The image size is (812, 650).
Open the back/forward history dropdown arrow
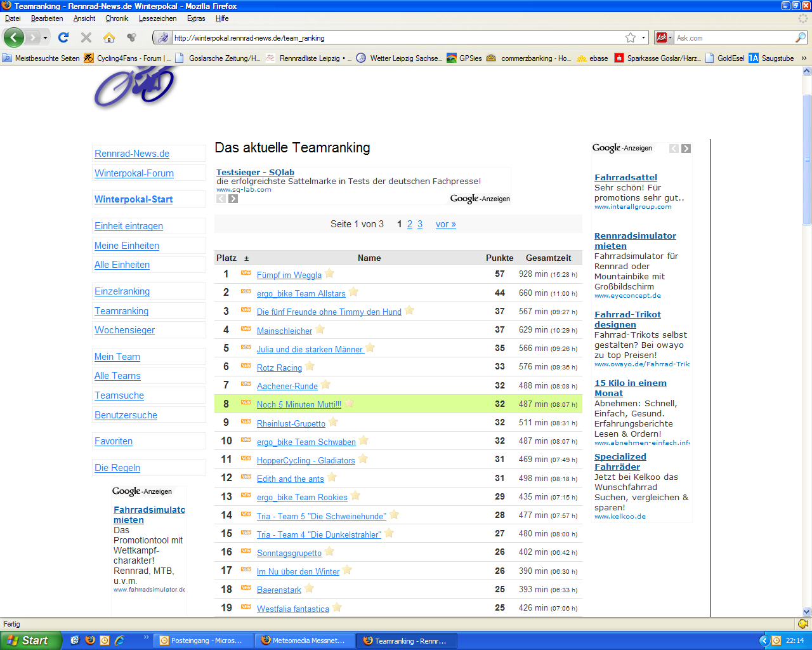(45, 38)
